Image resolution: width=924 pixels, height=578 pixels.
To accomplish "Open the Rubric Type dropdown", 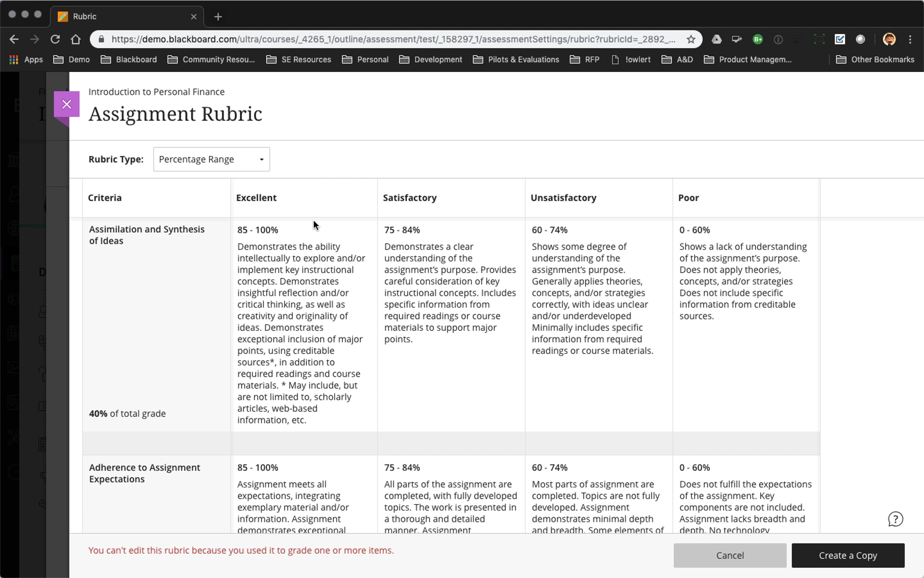I will click(211, 159).
